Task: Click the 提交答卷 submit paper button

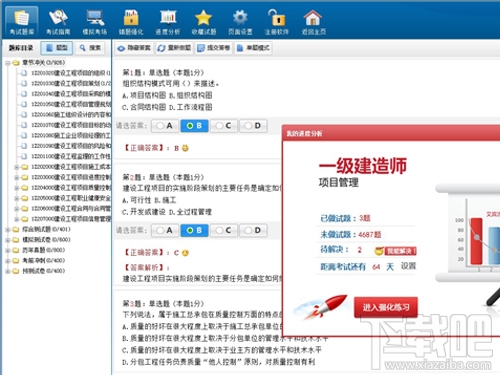Action: (213, 48)
